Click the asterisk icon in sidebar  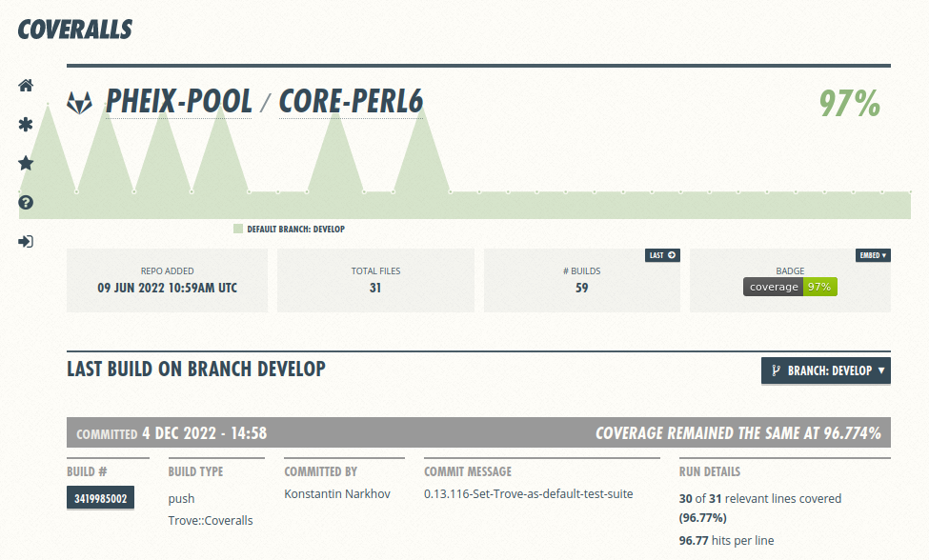[26, 125]
